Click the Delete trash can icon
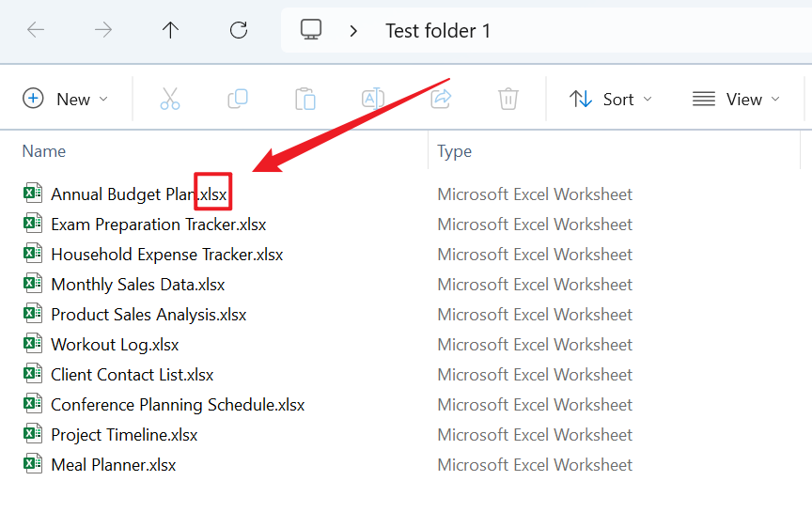 pyautogui.click(x=508, y=99)
